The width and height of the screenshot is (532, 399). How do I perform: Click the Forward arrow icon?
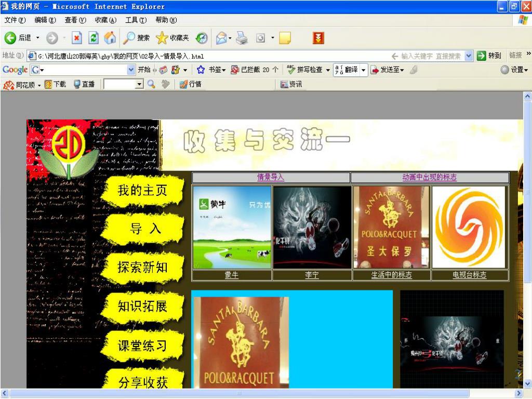[52, 38]
